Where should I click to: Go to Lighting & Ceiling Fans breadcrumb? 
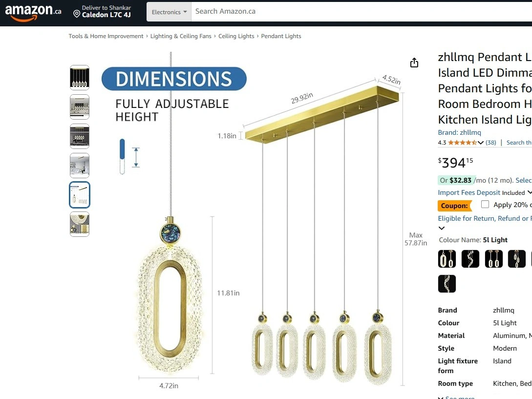click(181, 36)
